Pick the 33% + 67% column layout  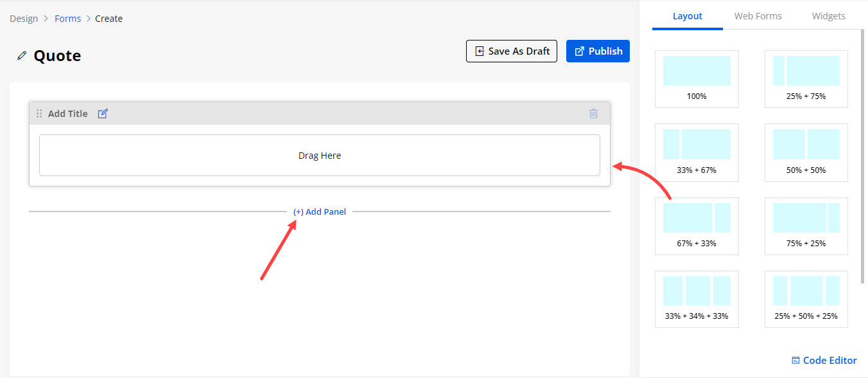coord(697,152)
